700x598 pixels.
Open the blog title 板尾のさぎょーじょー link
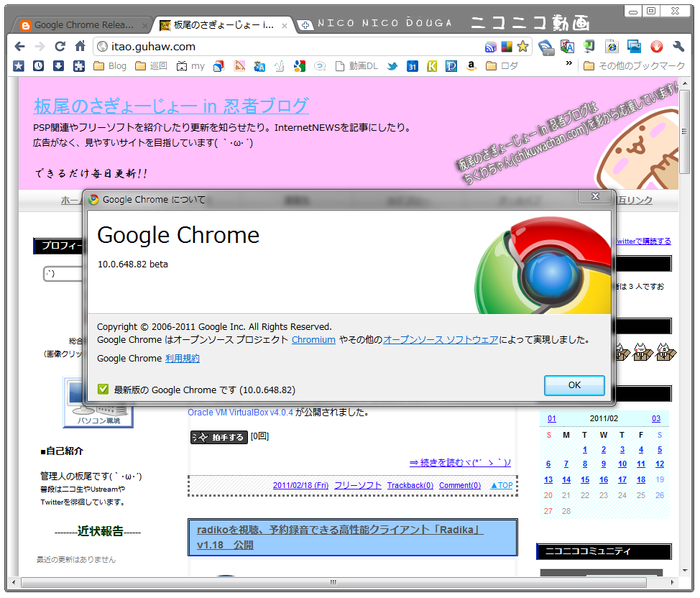(x=171, y=106)
